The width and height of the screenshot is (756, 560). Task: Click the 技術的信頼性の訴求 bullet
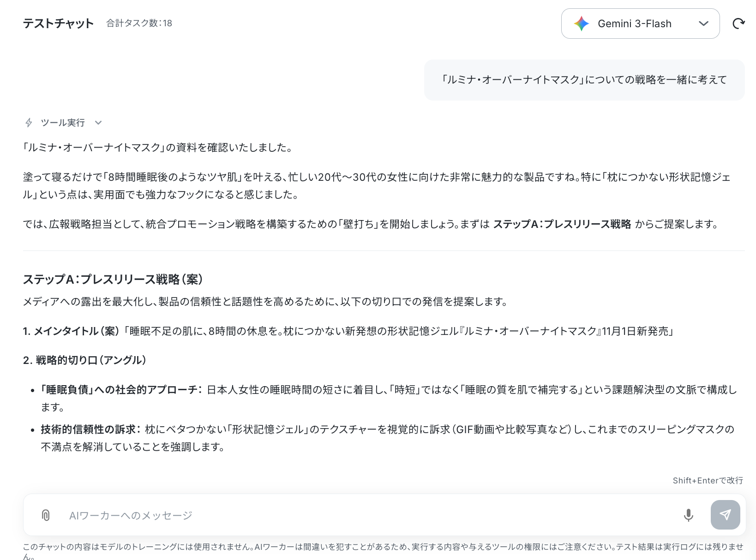[388, 438]
